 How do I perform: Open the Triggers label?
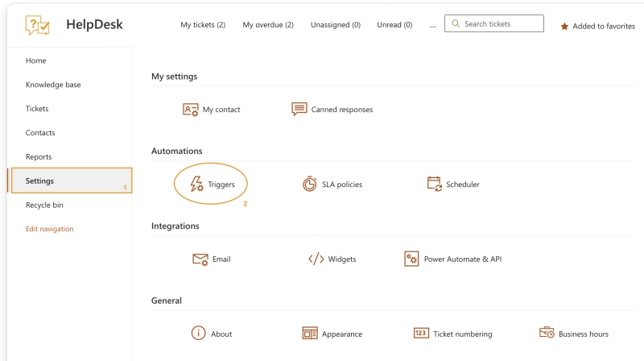click(221, 185)
